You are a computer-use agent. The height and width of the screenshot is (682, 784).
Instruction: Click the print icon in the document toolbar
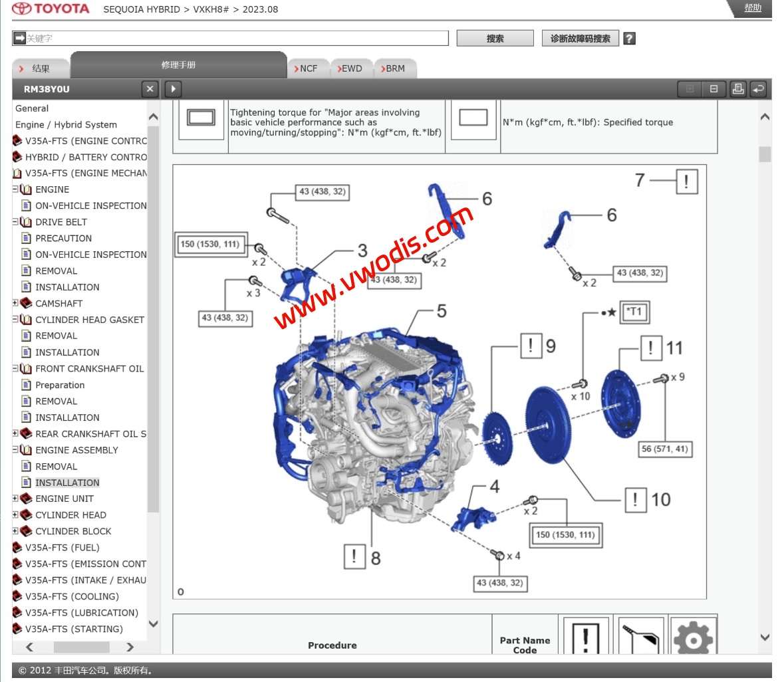tap(737, 89)
